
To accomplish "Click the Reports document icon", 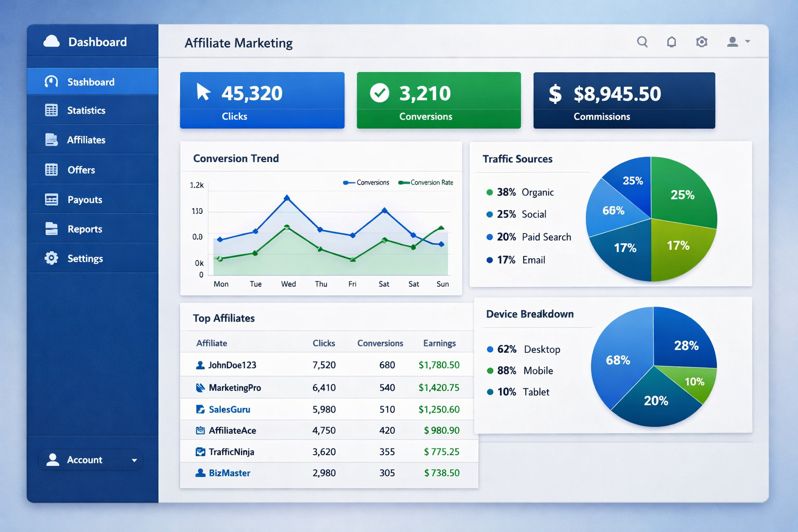I will [51, 229].
